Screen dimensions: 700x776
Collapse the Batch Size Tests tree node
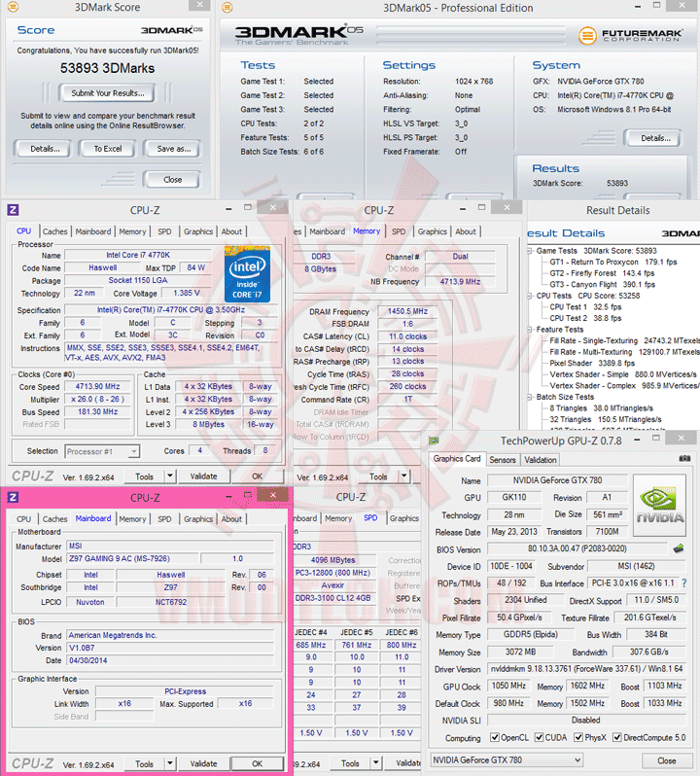530,397
